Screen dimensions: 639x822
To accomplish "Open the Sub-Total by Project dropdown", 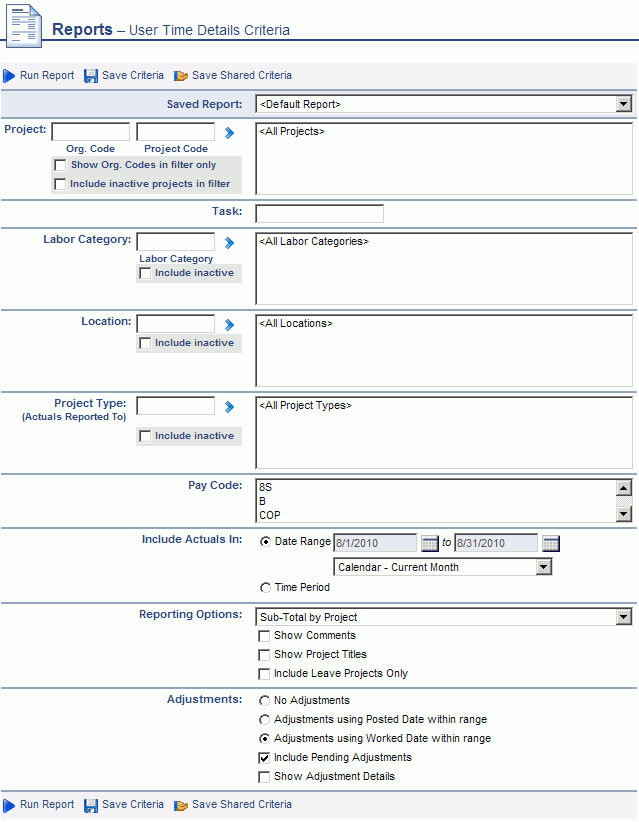I will [443, 617].
